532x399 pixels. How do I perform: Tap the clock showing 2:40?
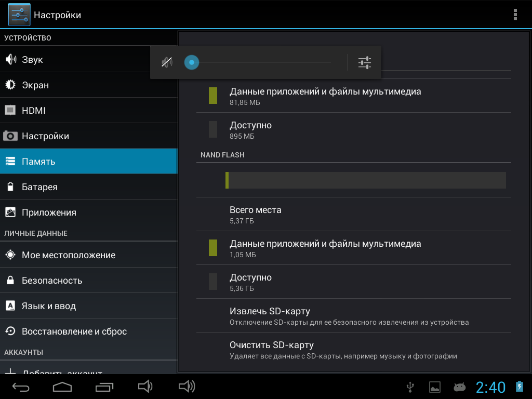490,387
